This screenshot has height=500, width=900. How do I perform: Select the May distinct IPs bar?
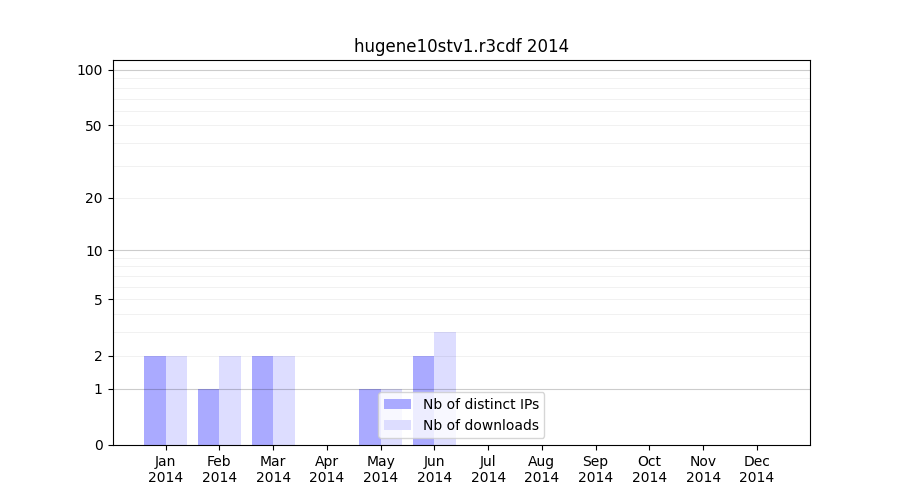pos(369,417)
